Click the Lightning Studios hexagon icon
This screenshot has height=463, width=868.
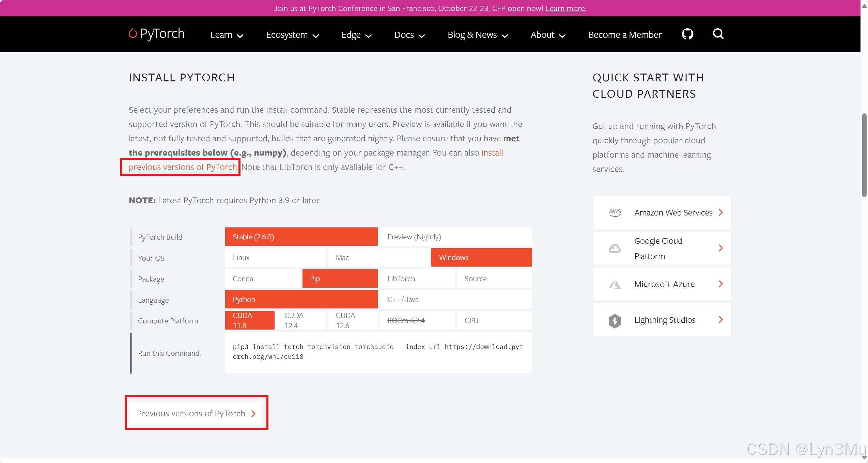click(x=615, y=320)
